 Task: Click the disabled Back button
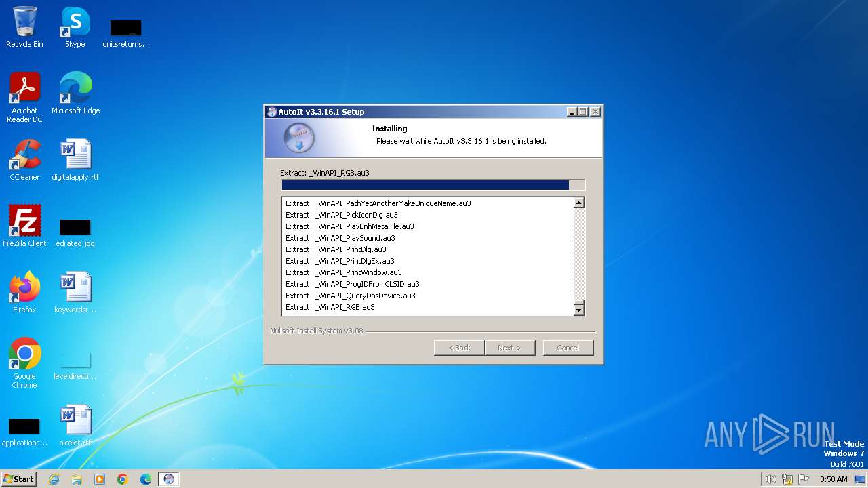tap(459, 348)
